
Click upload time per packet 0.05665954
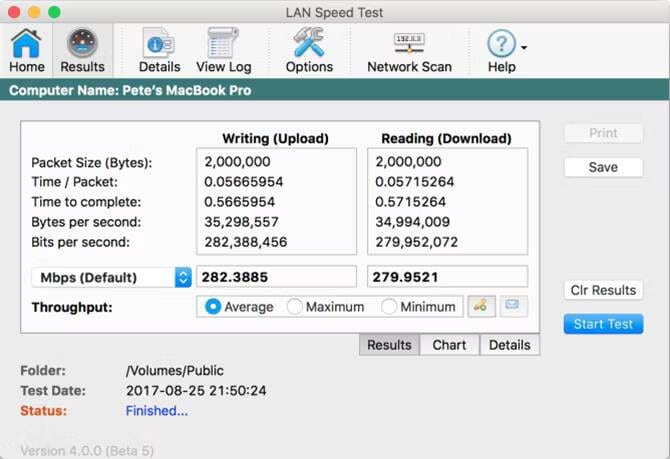pyautogui.click(x=244, y=182)
